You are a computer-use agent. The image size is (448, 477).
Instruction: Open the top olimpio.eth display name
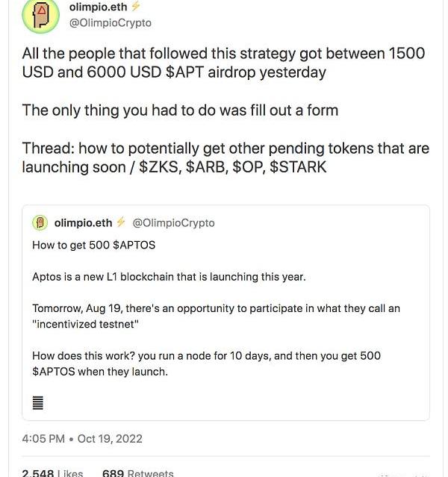click(98, 7)
